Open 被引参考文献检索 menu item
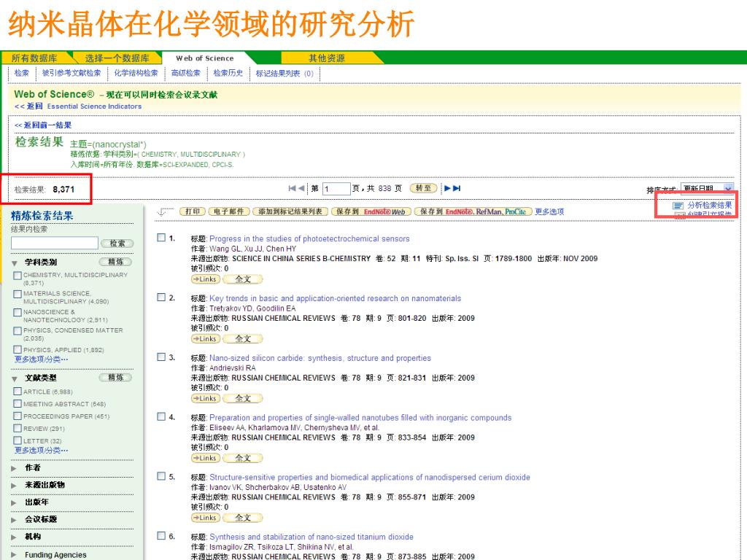The image size is (747, 560). click(x=71, y=74)
